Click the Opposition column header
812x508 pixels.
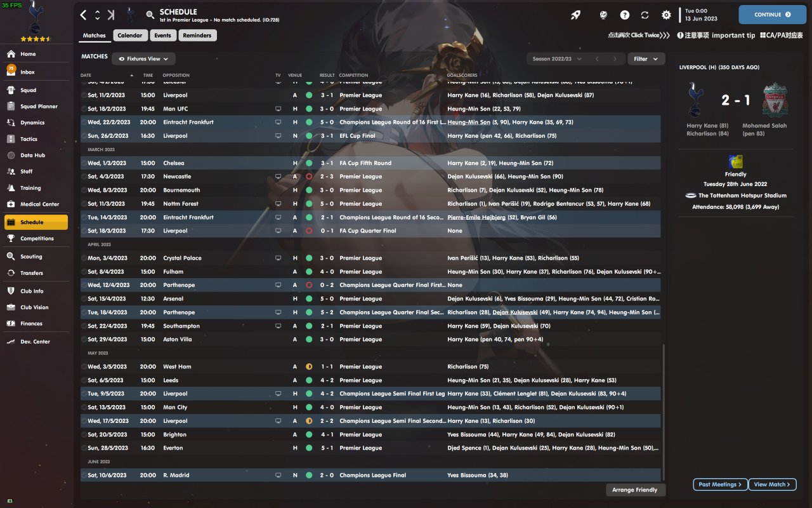click(x=176, y=76)
